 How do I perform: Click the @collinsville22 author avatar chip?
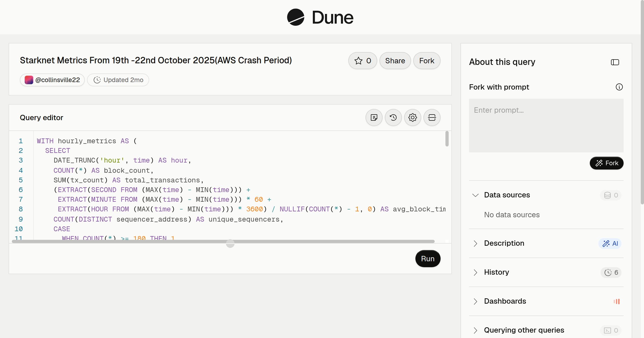point(52,80)
